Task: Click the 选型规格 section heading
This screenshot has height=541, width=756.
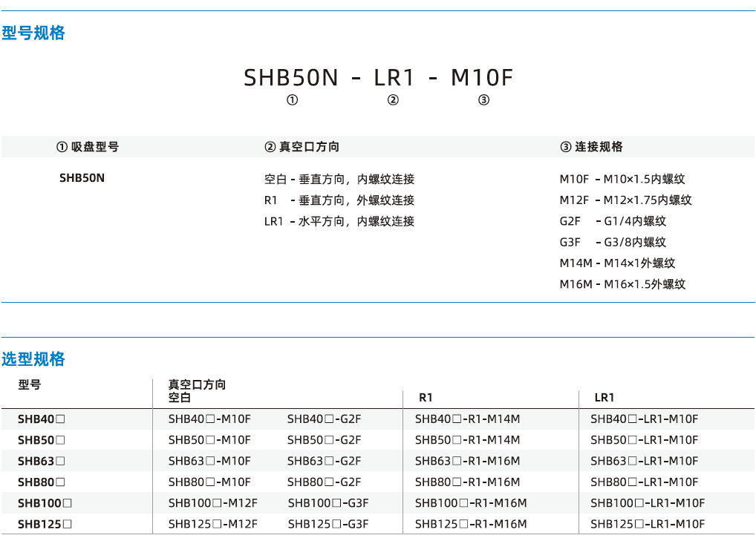Action: point(33,359)
